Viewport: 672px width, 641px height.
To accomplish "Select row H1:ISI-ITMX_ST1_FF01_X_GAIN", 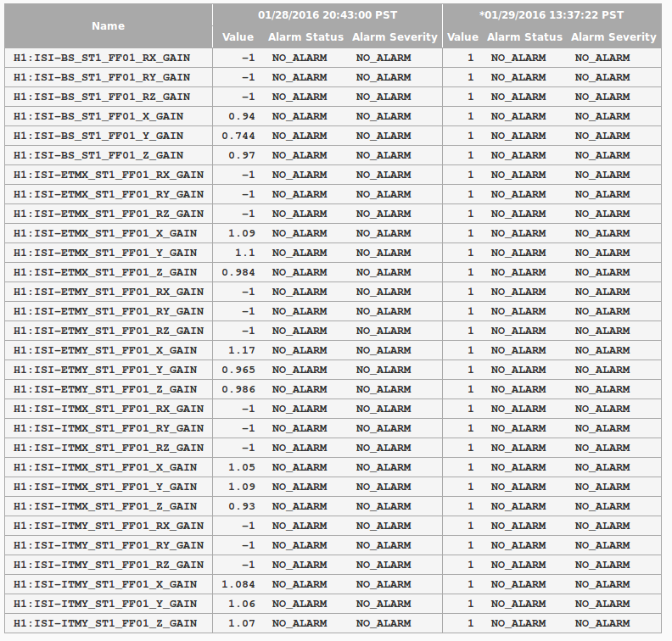I will [333, 467].
